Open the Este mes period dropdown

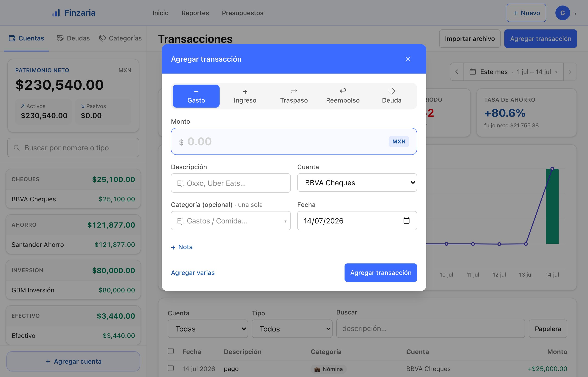[x=513, y=72]
